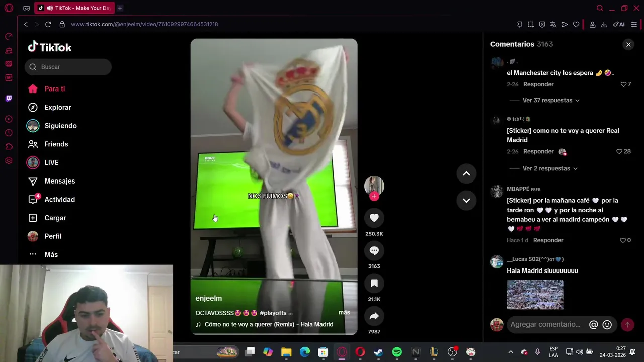The width and height of the screenshot is (644, 362).
Task: Open history clock in Opera sidebar
Action: (x=9, y=133)
